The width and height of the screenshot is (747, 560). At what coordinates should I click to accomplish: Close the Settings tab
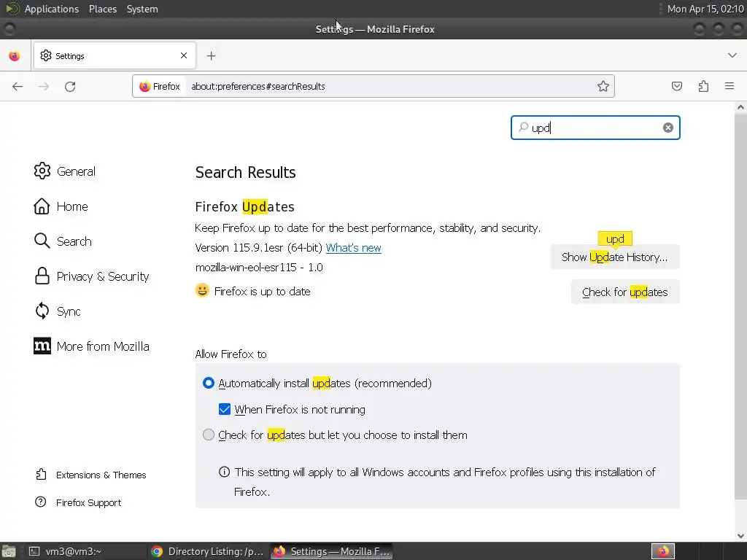point(184,55)
